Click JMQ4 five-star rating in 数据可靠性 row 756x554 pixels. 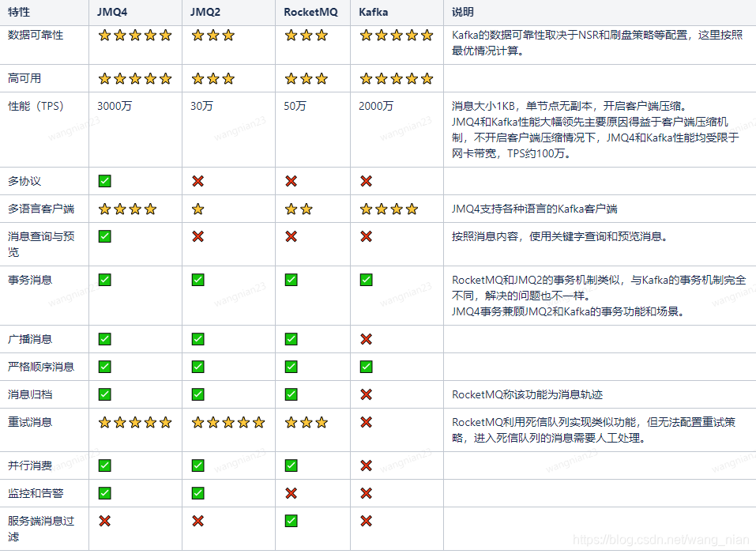point(135,36)
